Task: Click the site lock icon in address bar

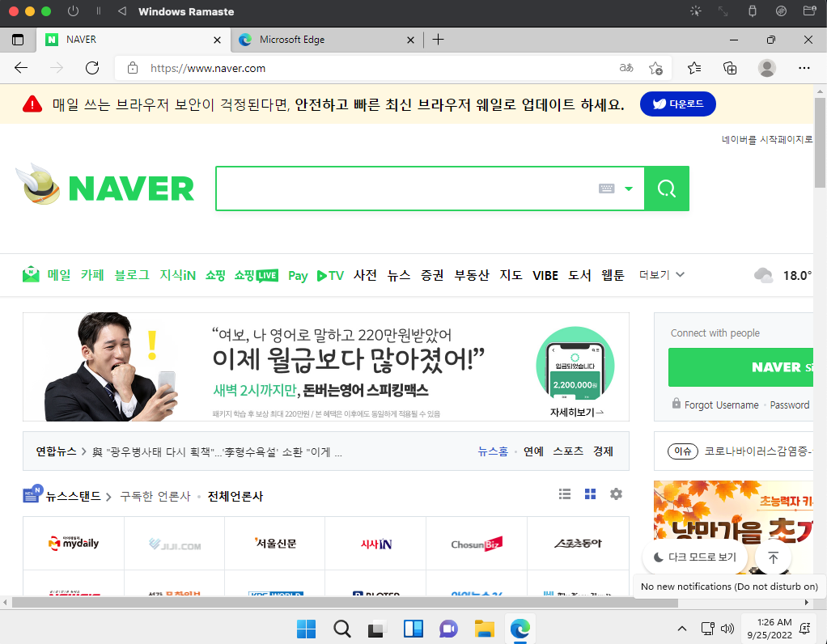Action: [x=133, y=68]
